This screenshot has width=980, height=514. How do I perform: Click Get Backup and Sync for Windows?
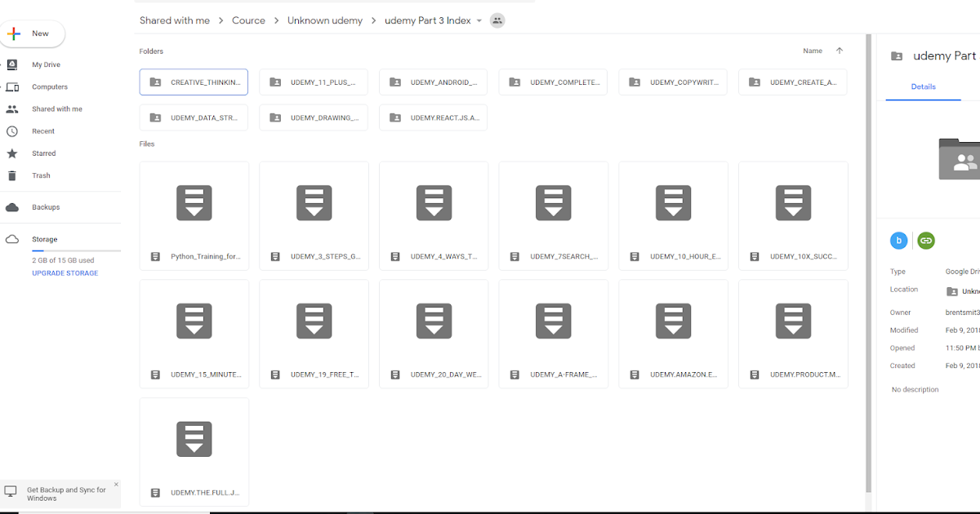[x=66, y=494]
